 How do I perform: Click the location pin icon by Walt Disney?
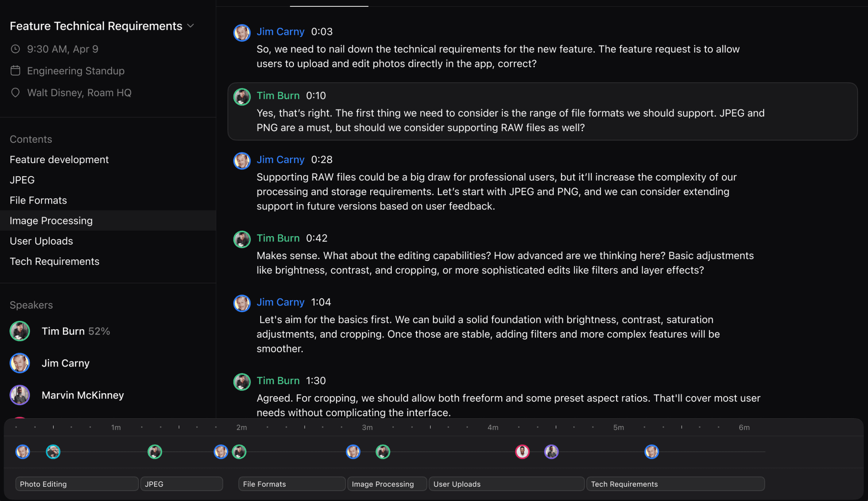pyautogui.click(x=15, y=93)
